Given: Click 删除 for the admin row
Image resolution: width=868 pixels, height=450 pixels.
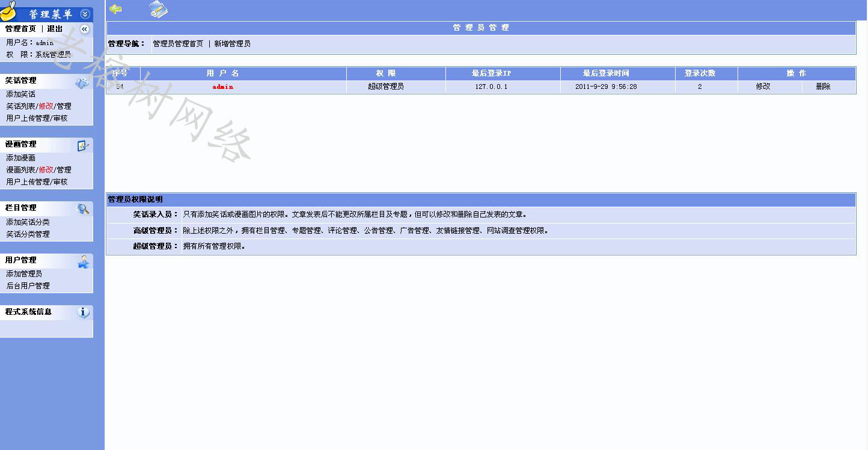Looking at the screenshot, I should [824, 87].
